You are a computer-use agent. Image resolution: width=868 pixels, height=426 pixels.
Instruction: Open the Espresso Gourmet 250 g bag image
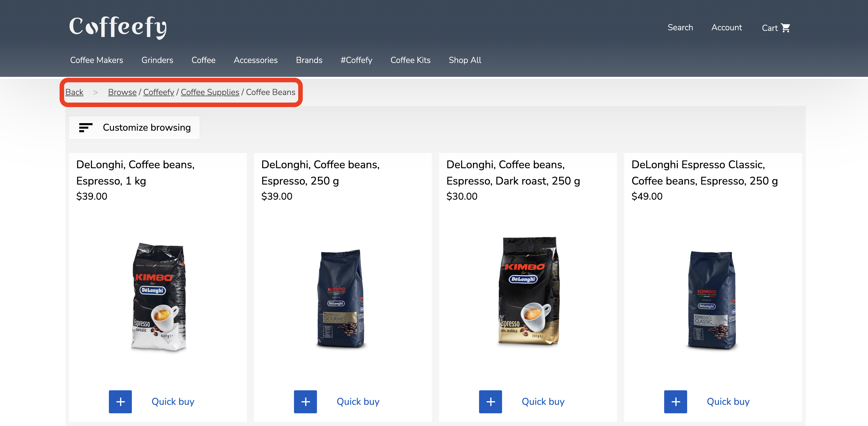341,299
